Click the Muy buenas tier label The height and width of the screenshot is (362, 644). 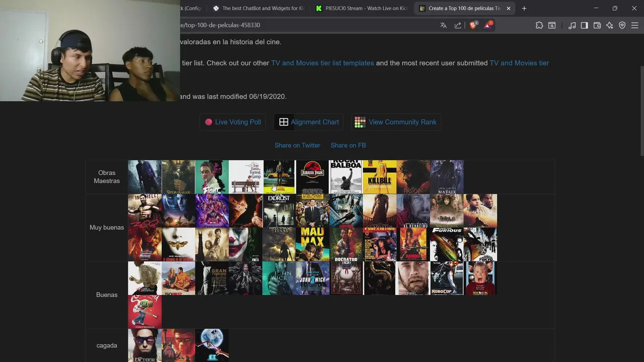tap(107, 228)
